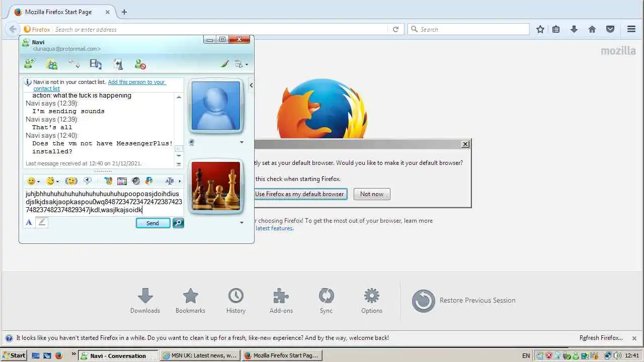Click the latest features link

274,228
